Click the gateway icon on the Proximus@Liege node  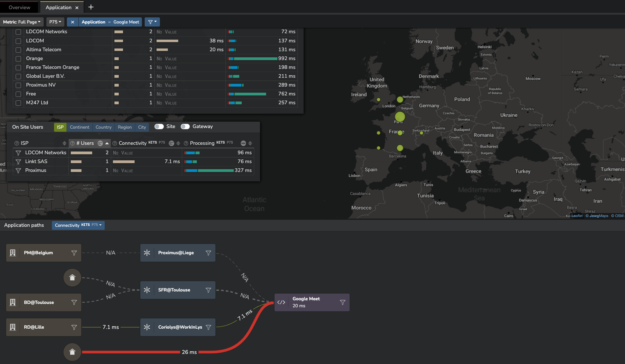[x=147, y=252]
